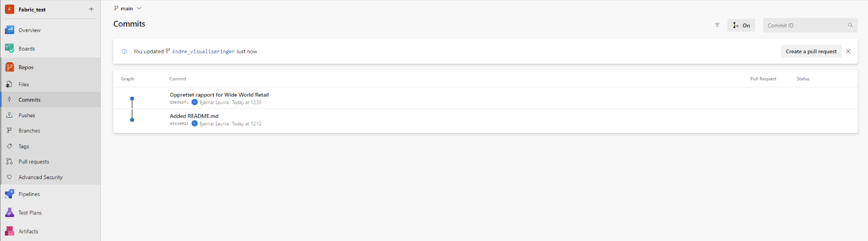Click the Commit ID search field
The width and height of the screenshot is (868, 241).
click(x=810, y=26)
